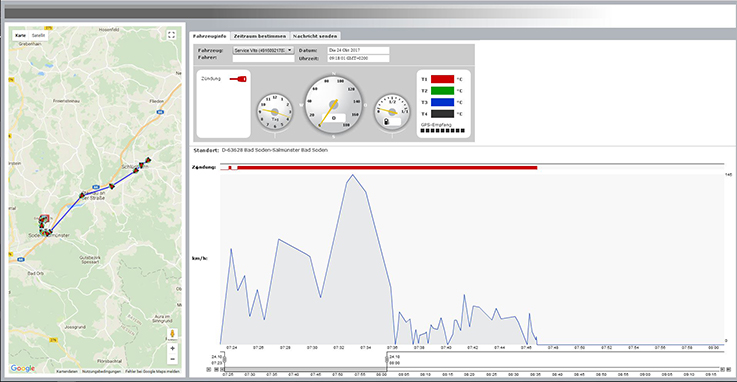Click the red ignition key icon
737x382 pixels.
(238, 79)
